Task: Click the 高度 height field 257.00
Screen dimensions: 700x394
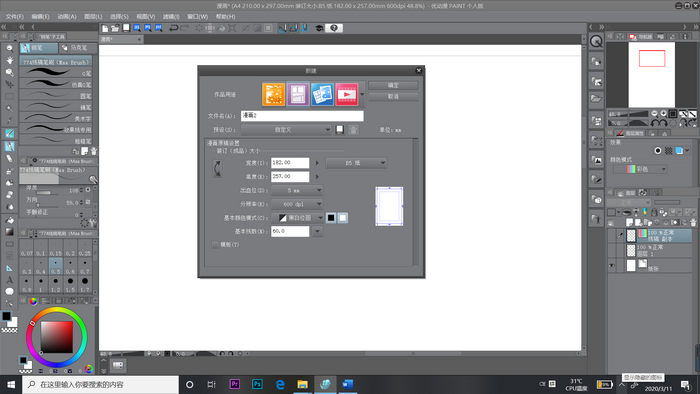Action: 290,177
